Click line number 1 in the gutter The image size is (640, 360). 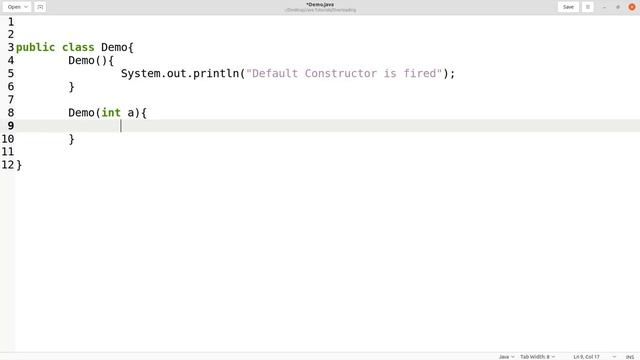pos(11,22)
